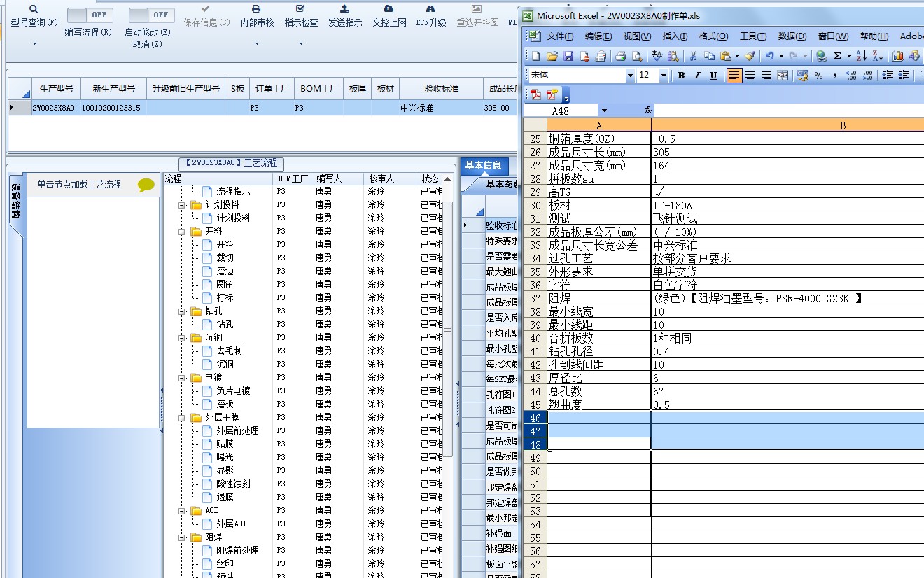The width and height of the screenshot is (924, 578).
Task: Click 文控上网 cloud upload icon
Action: coord(388,9)
